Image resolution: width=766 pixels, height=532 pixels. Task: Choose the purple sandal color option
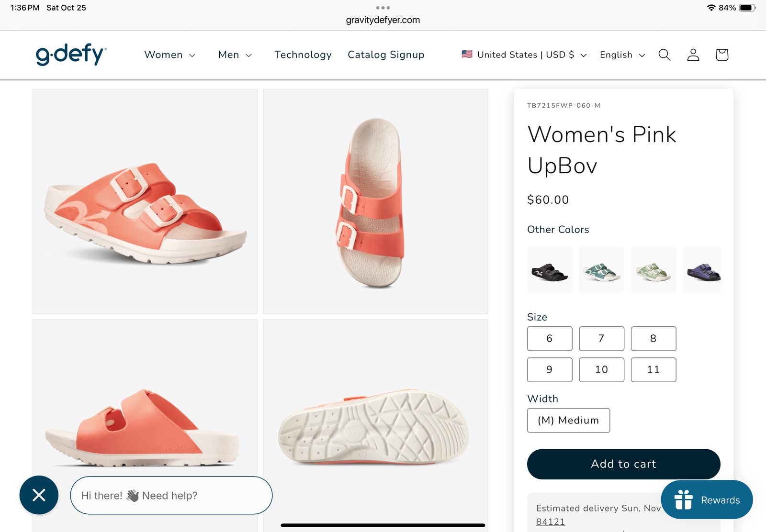pyautogui.click(x=702, y=270)
